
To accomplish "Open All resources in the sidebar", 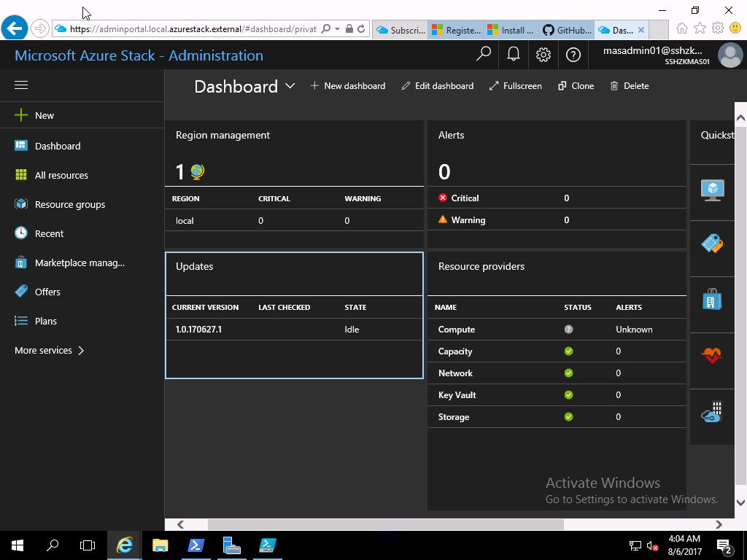I will pos(61,175).
